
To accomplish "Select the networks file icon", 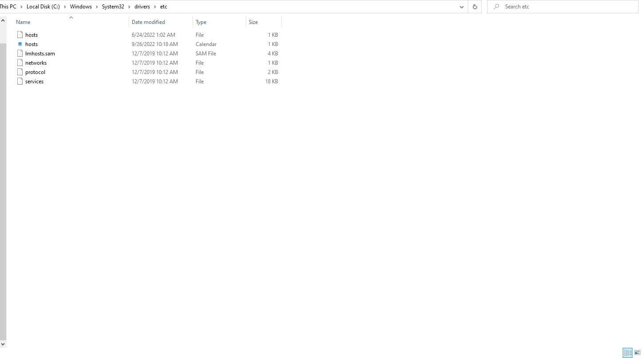I will (20, 63).
